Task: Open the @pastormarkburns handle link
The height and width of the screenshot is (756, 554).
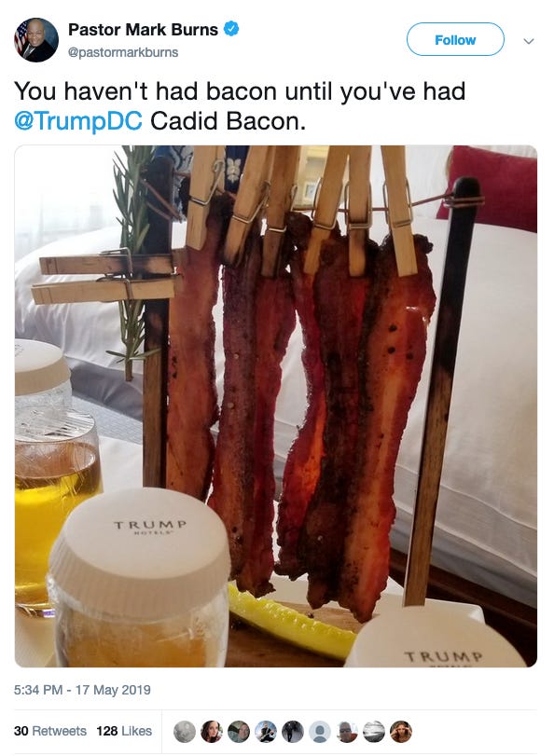Action: pos(123,52)
